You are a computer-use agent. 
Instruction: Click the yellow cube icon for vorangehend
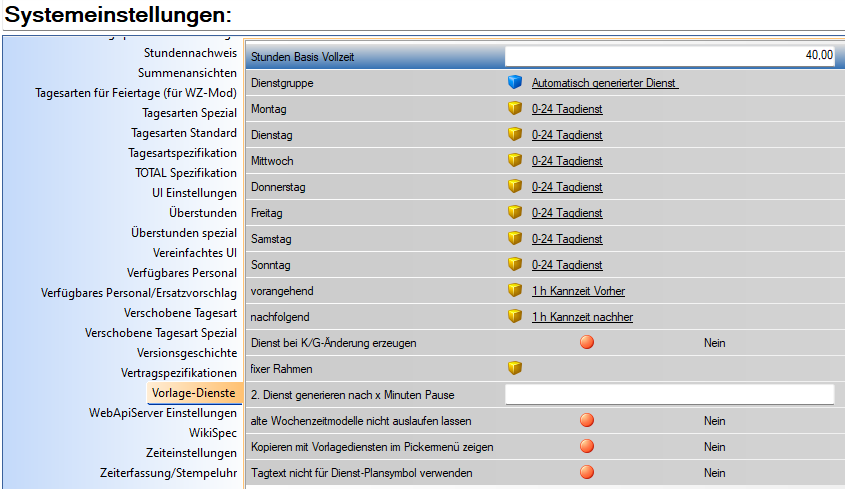[x=515, y=291]
